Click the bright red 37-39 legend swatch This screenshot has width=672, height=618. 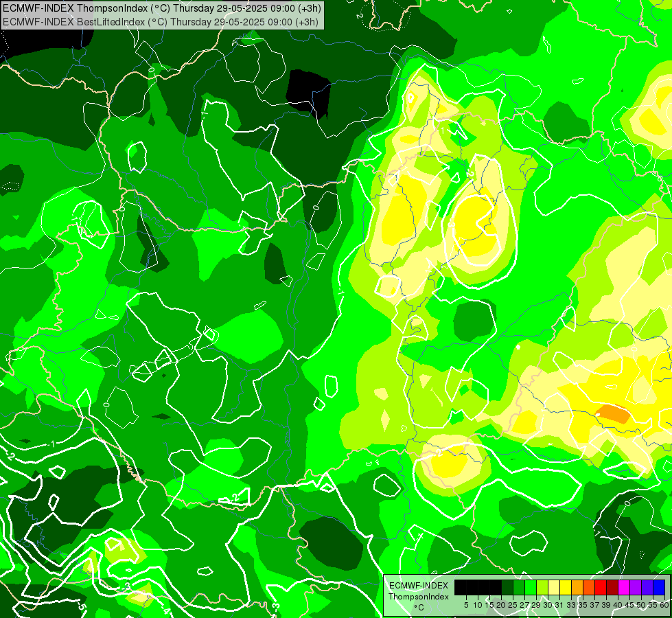[600, 587]
